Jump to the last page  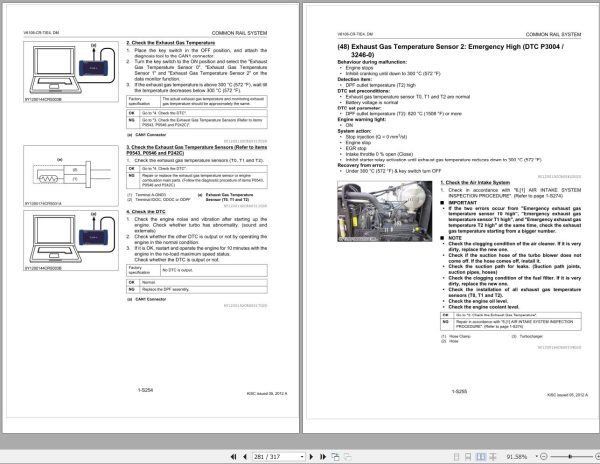coord(323,457)
